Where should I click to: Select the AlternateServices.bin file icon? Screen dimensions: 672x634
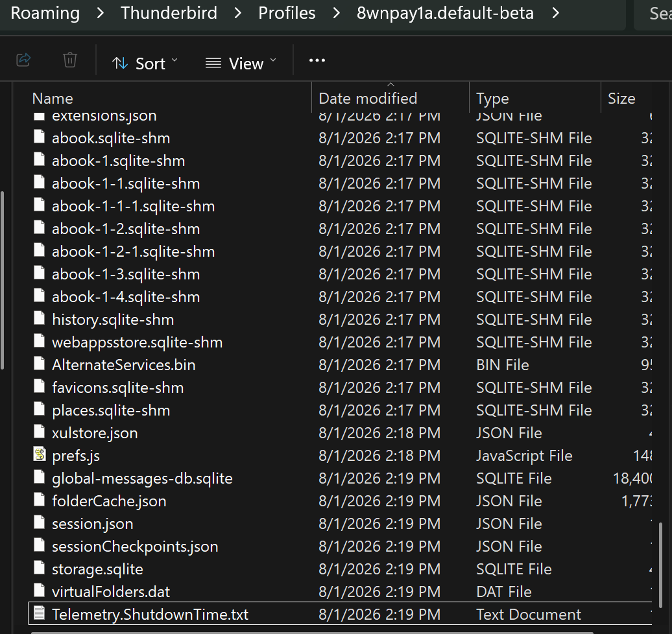(x=40, y=364)
